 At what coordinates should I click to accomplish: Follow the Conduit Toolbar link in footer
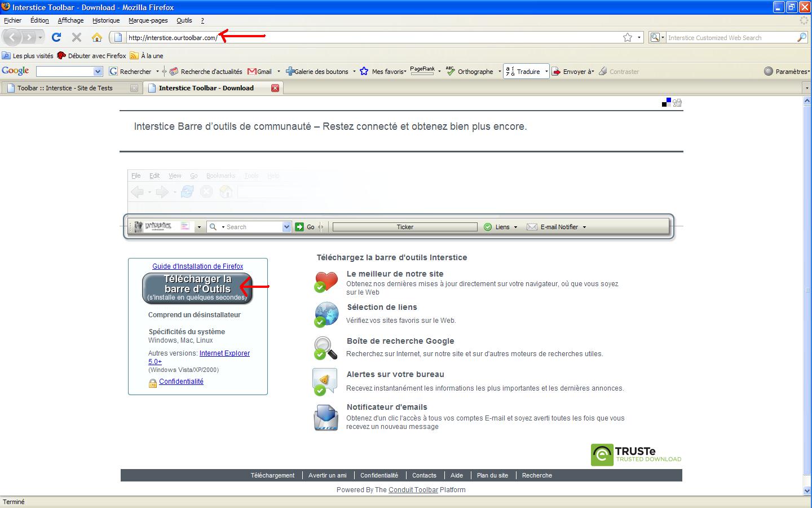[x=413, y=490]
